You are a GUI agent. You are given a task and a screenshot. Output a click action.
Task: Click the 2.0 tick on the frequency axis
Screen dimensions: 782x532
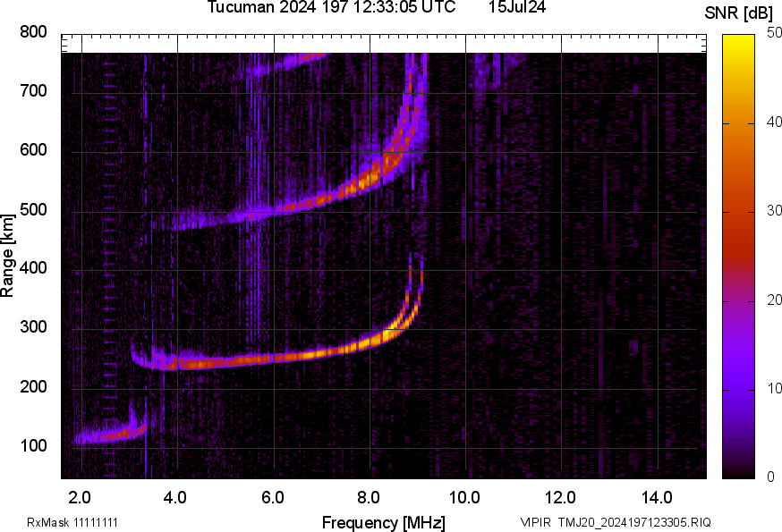[80, 496]
